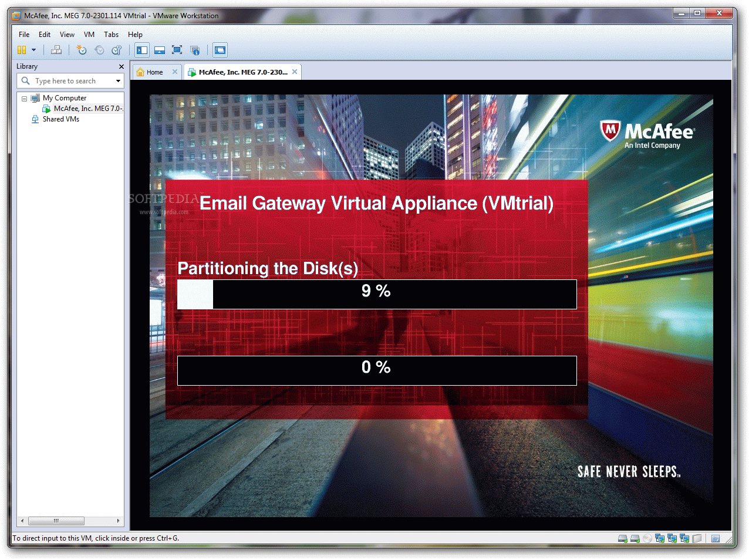Open the View menu
Screen dimensions: 749x560
[x=68, y=35]
